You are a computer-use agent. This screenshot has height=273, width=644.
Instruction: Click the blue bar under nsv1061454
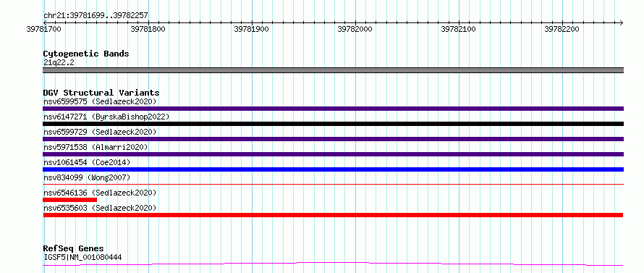tap(333, 169)
